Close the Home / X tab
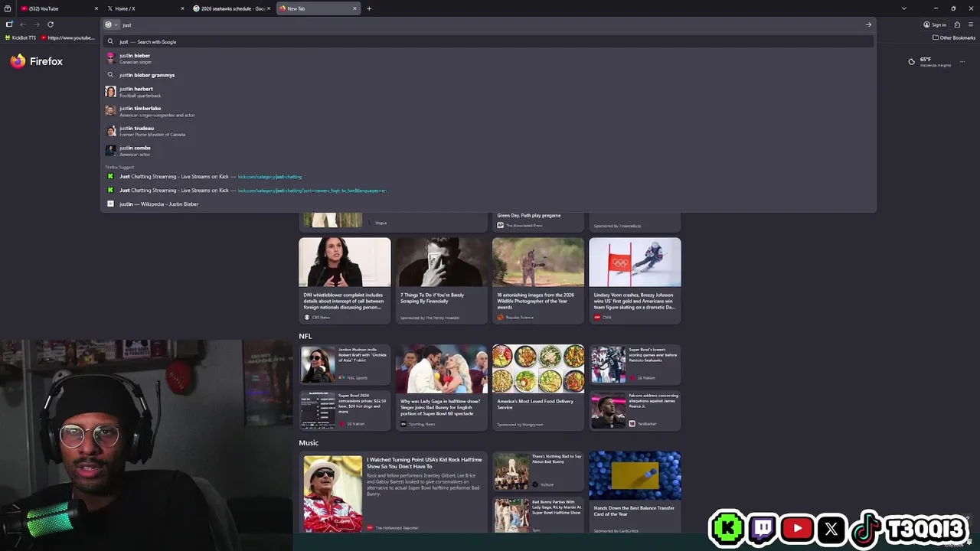 [x=182, y=8]
